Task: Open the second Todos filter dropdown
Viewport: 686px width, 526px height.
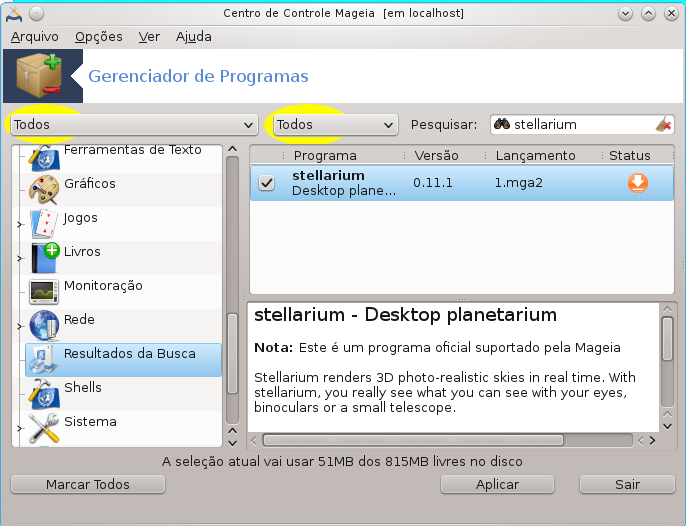Action: [336, 125]
